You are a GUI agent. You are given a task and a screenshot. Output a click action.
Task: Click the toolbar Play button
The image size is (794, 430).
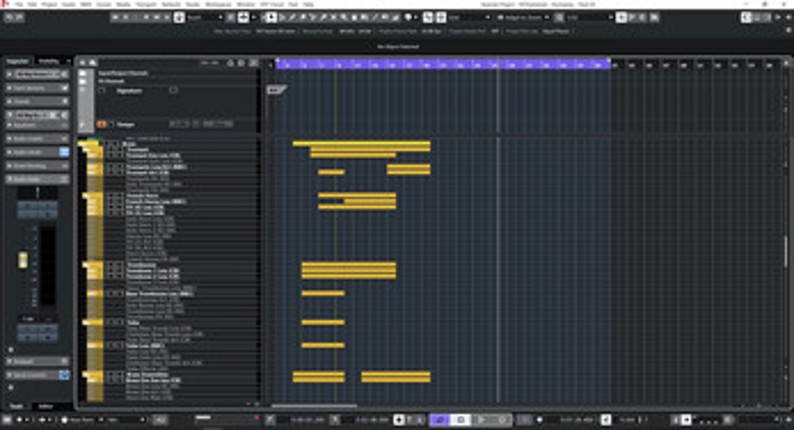pos(156,17)
